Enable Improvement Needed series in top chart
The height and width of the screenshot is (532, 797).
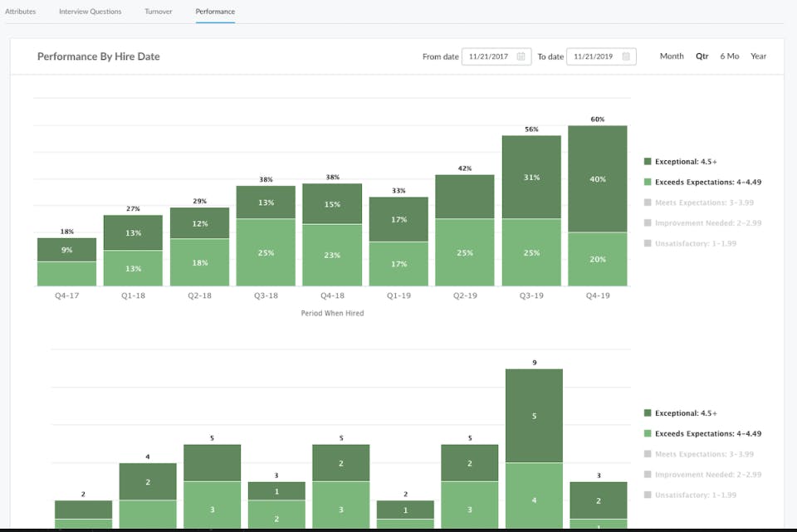point(702,222)
